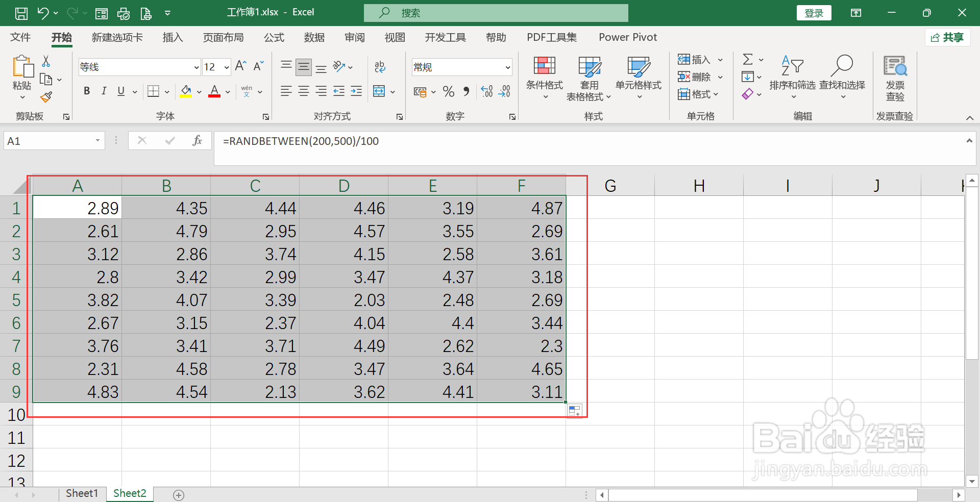Open Sort and Filter (排序和筛选)
980x502 pixels.
point(792,78)
